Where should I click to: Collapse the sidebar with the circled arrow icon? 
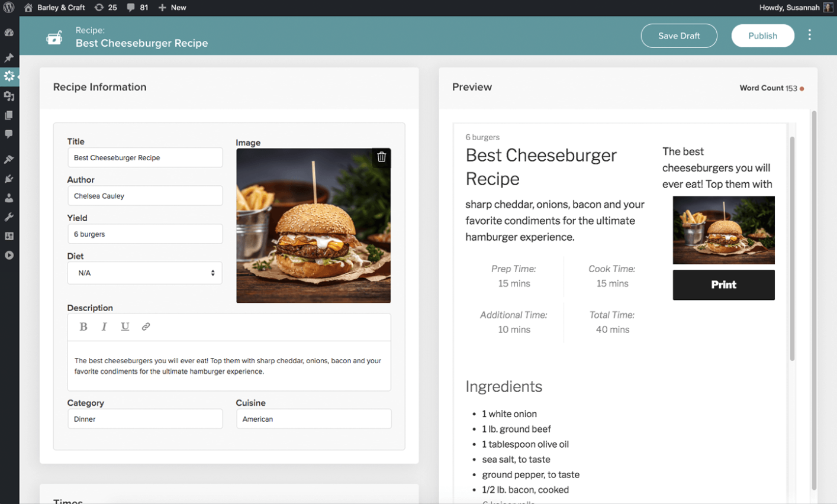[x=9, y=256]
